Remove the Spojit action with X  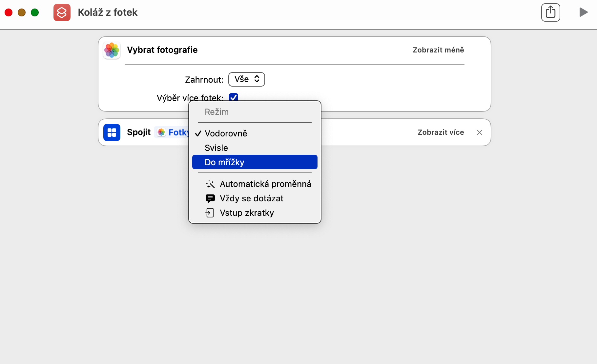(x=480, y=132)
